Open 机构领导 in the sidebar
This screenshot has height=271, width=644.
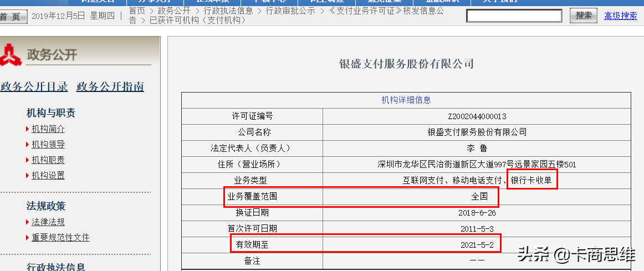[48, 145]
